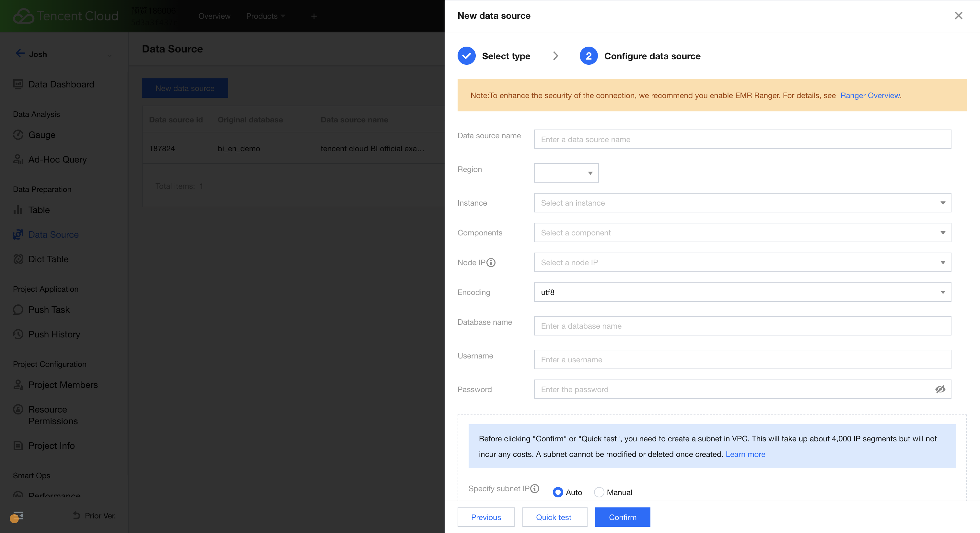Close the New data source panel
Image resolution: width=980 pixels, height=533 pixels.
pyautogui.click(x=958, y=16)
